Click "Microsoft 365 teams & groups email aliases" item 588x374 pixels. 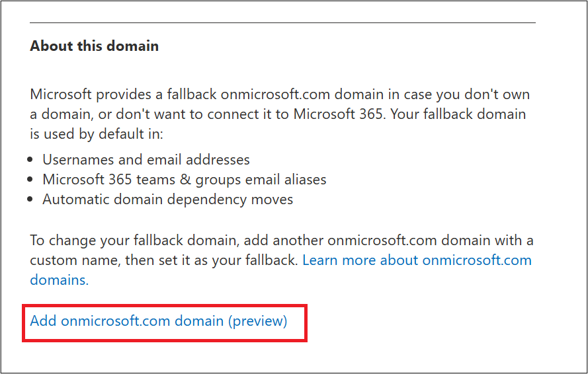pos(184,179)
